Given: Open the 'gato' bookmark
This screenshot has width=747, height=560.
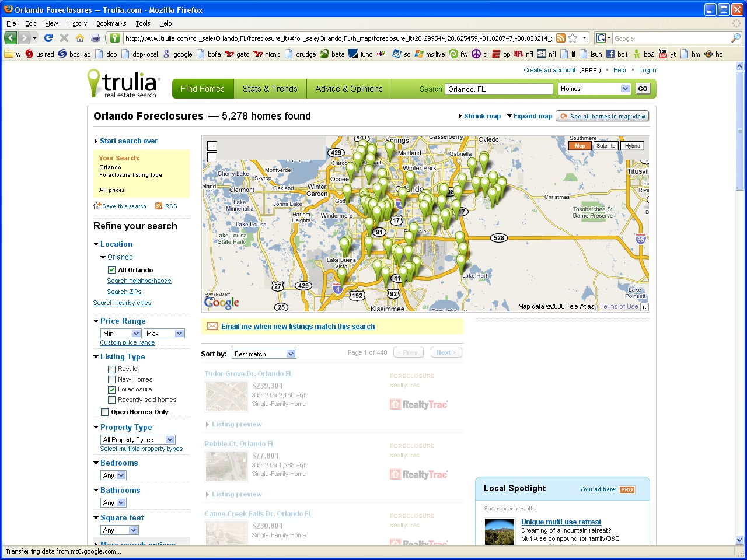Looking at the screenshot, I should coord(238,54).
